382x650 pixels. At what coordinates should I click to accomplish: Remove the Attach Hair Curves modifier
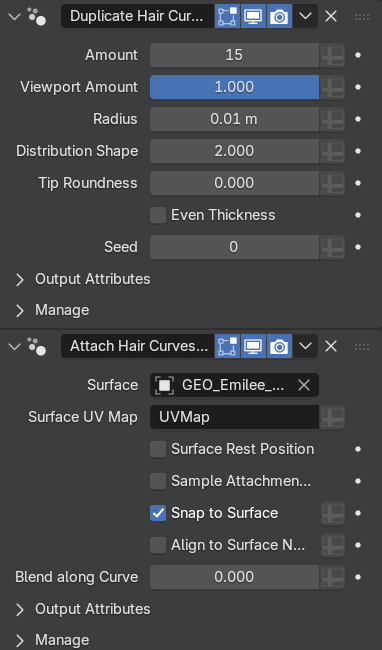coord(331,347)
